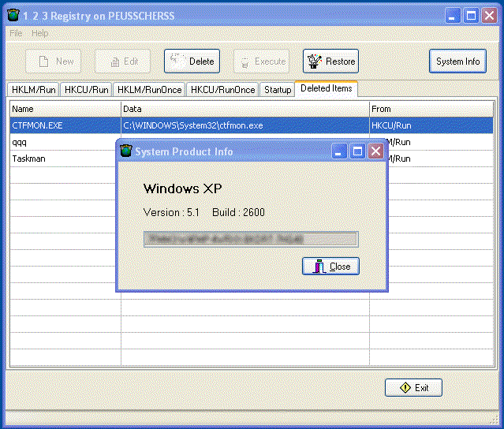Click the exit door icon on the Close button
Viewport: 504px width, 429px height.
pos(318,267)
